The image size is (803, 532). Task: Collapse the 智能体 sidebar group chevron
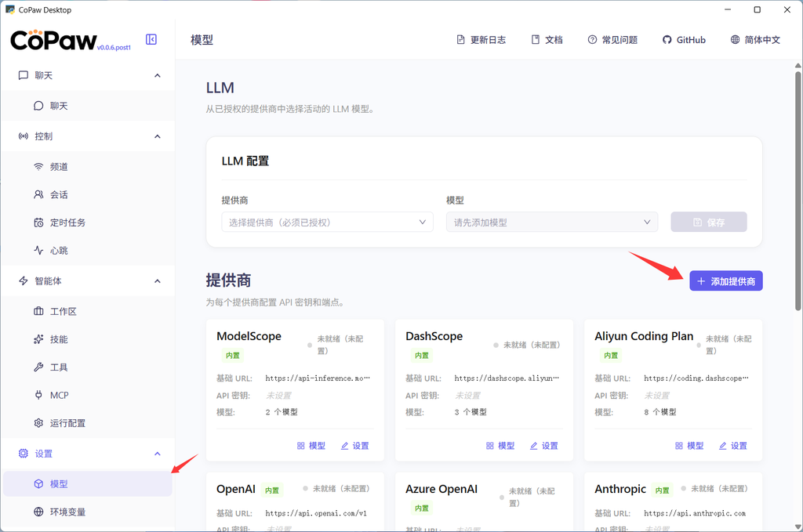[157, 280]
